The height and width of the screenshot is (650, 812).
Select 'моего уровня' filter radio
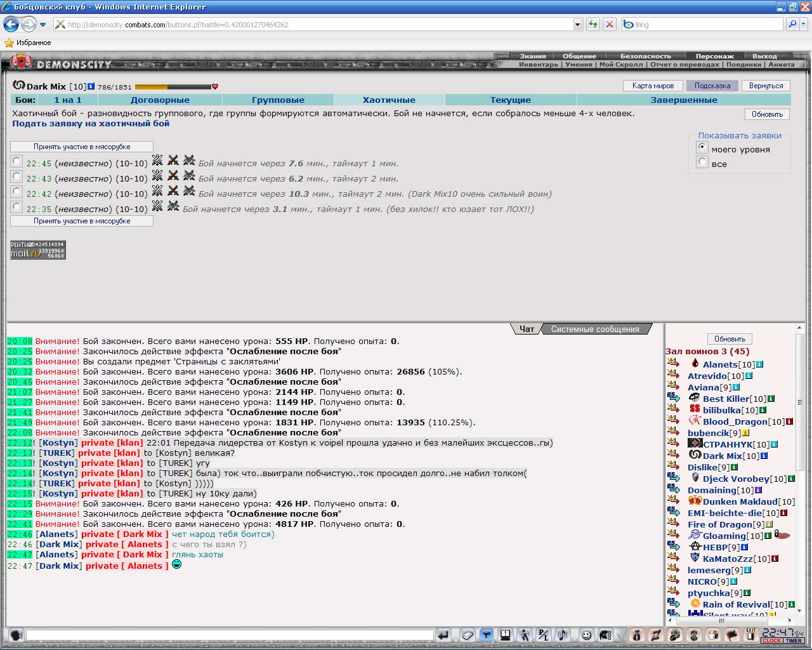tap(702, 147)
